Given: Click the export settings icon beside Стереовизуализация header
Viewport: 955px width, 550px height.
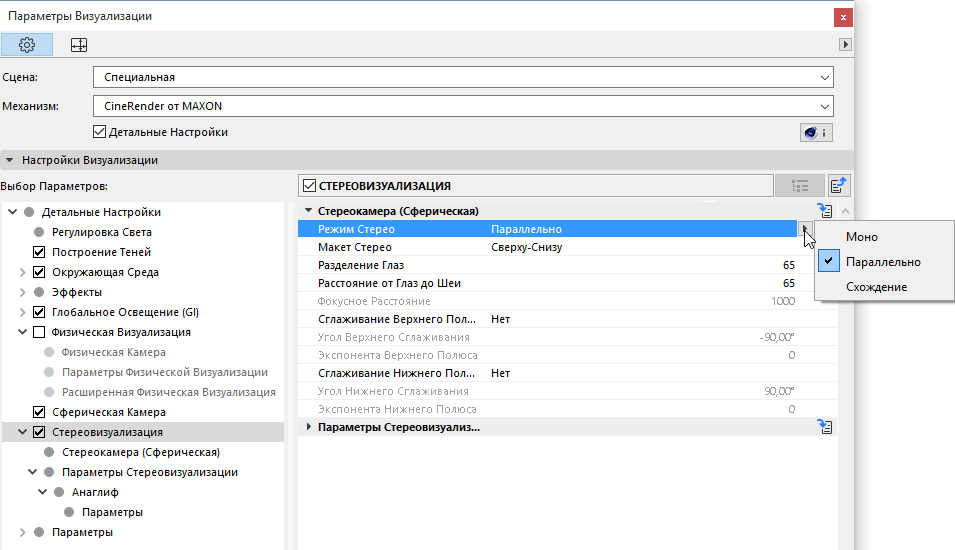Looking at the screenshot, I should [x=838, y=185].
